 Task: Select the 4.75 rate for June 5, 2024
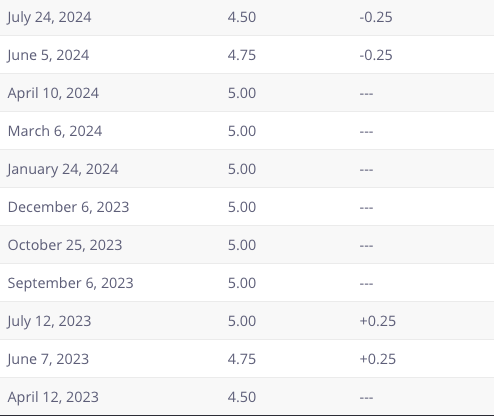coord(242,55)
